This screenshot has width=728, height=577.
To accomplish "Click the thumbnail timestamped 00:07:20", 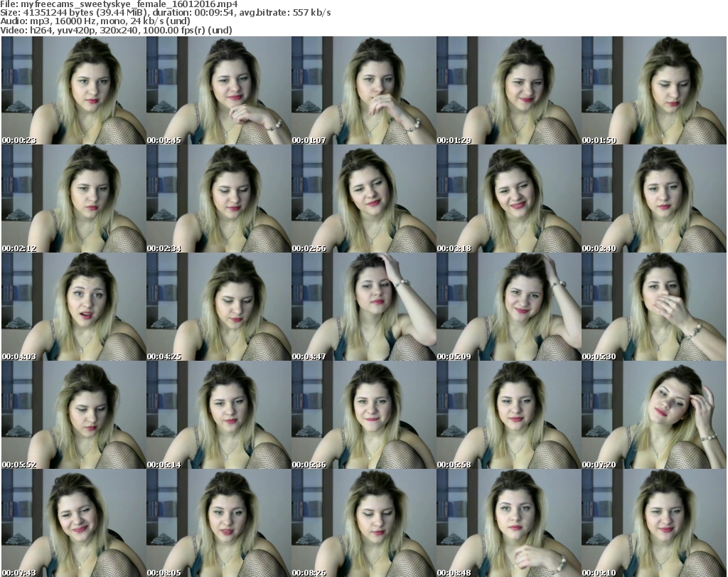I will tap(654, 415).
